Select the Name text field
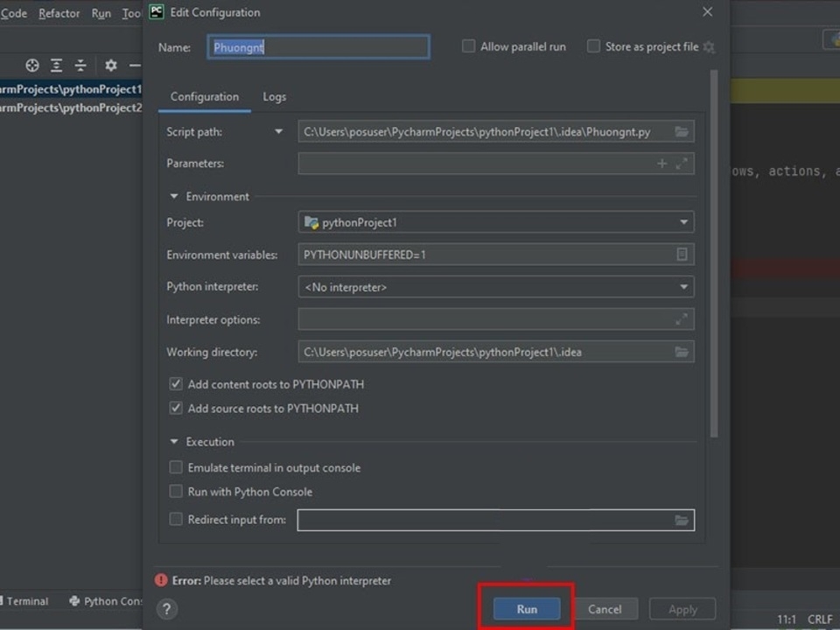The width and height of the screenshot is (840, 630). tap(318, 46)
